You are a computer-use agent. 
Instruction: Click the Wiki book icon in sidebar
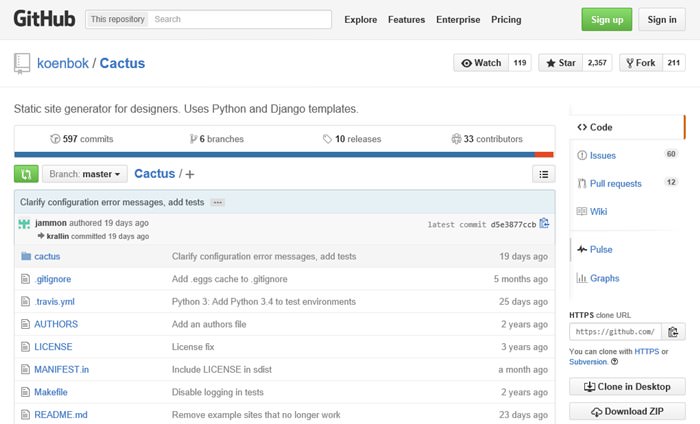[x=582, y=212]
